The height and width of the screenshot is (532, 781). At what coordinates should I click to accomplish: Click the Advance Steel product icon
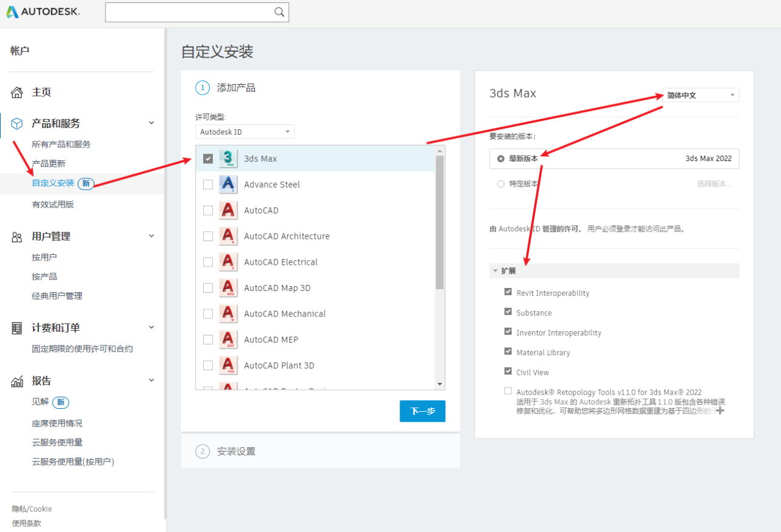click(228, 184)
